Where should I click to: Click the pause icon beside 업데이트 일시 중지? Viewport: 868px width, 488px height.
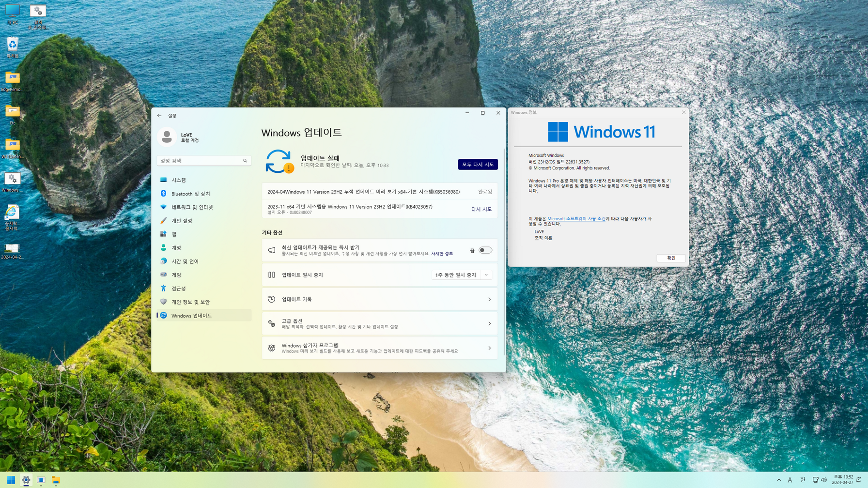272,275
